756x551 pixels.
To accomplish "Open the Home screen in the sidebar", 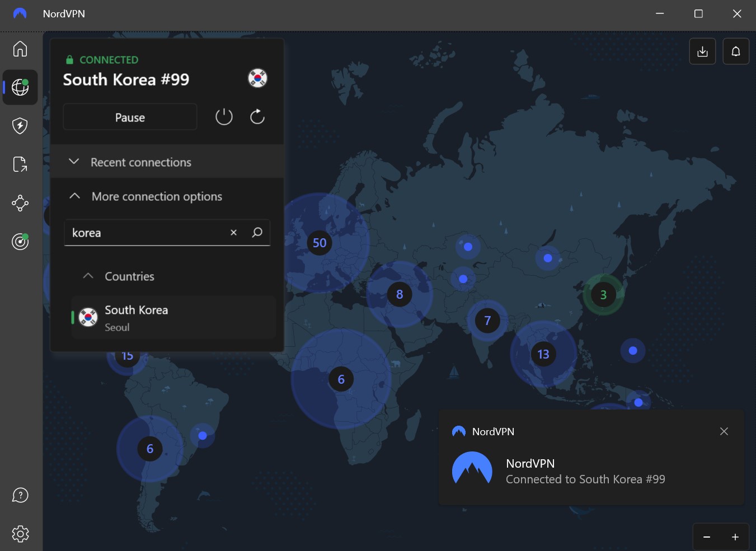I will [20, 49].
